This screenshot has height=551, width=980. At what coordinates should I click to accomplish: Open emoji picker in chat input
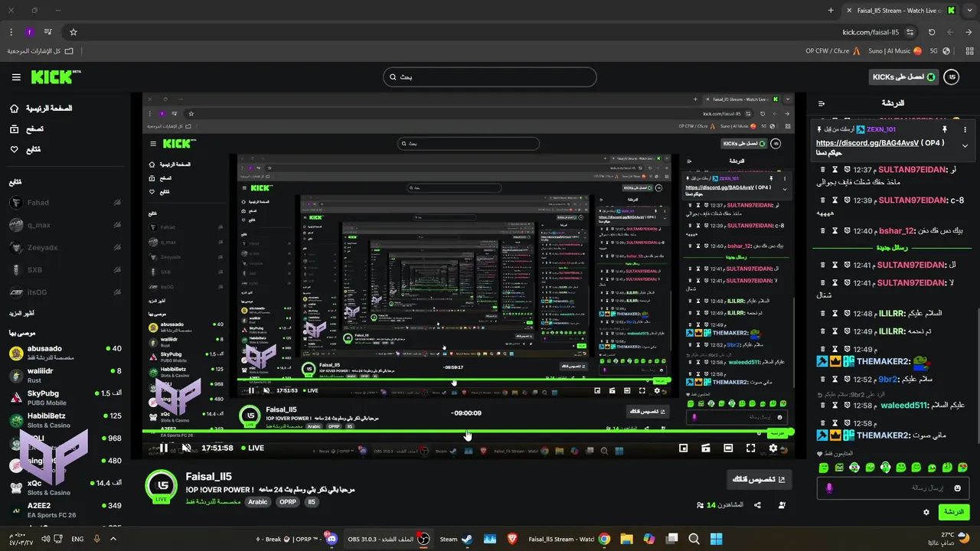[957, 487]
